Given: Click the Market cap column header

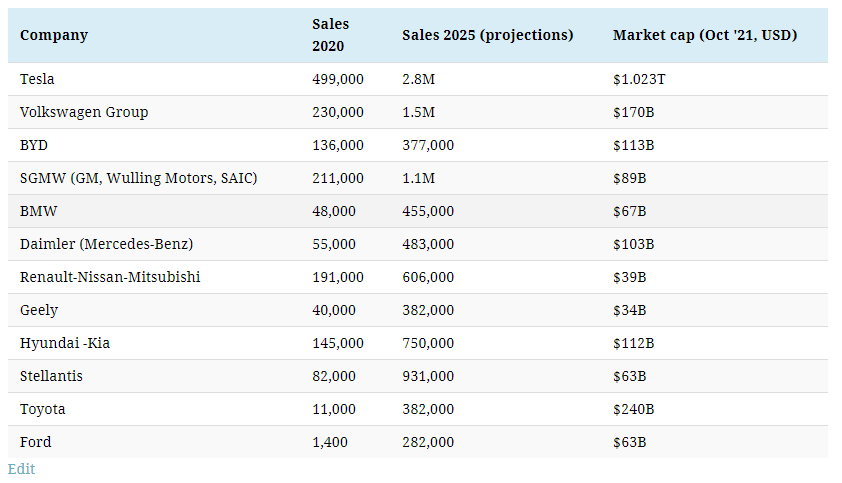Looking at the screenshot, I should point(705,35).
